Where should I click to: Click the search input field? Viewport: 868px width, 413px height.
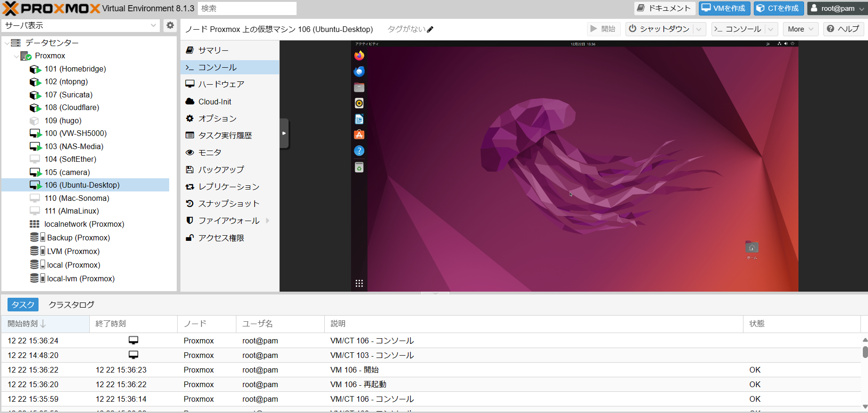pyautogui.click(x=247, y=8)
